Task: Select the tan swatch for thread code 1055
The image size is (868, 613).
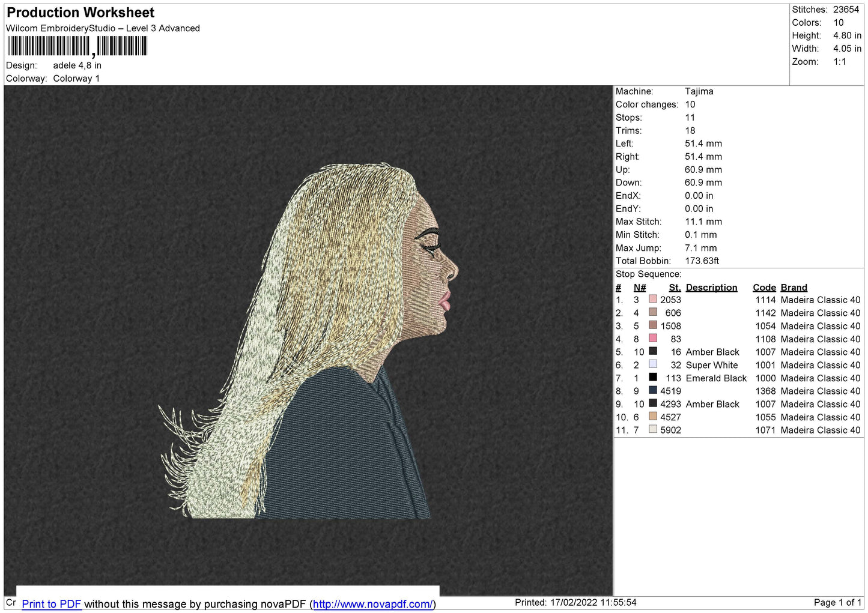Action: pyautogui.click(x=653, y=417)
